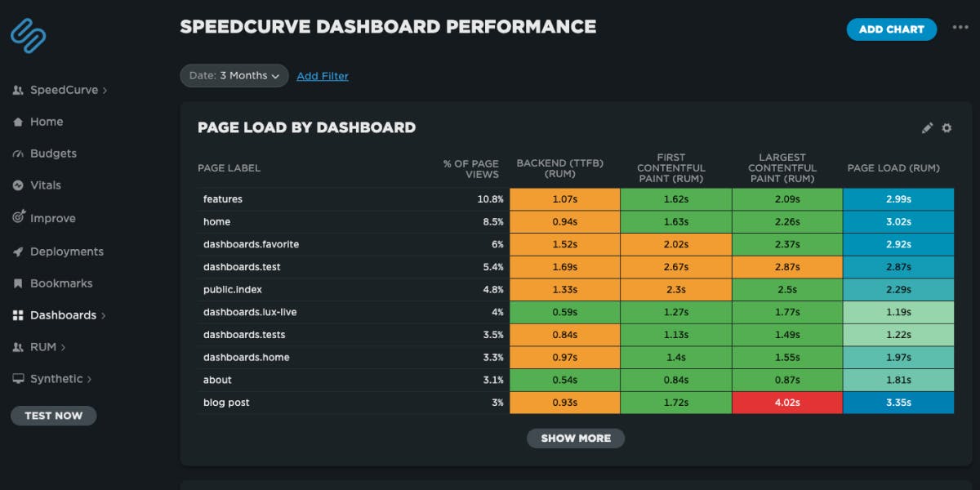Screen dimensions: 980x490
Task: Click Show More to reveal additional rows
Action: [x=575, y=438]
